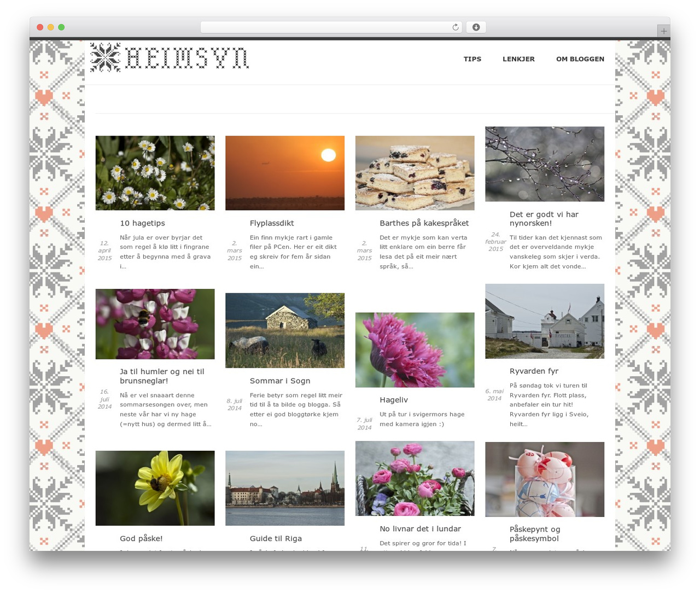Go to the Lenkjer page
This screenshot has height=593, width=700.
(518, 59)
